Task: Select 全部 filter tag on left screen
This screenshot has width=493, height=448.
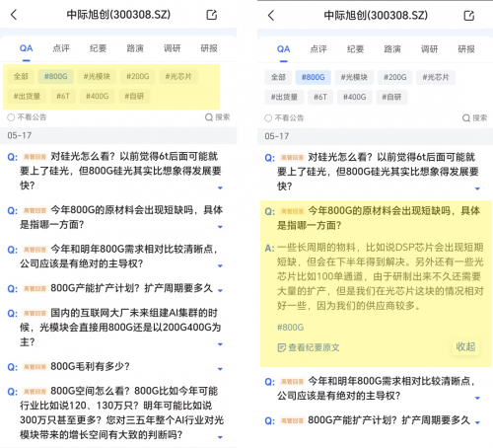Action: tap(21, 77)
